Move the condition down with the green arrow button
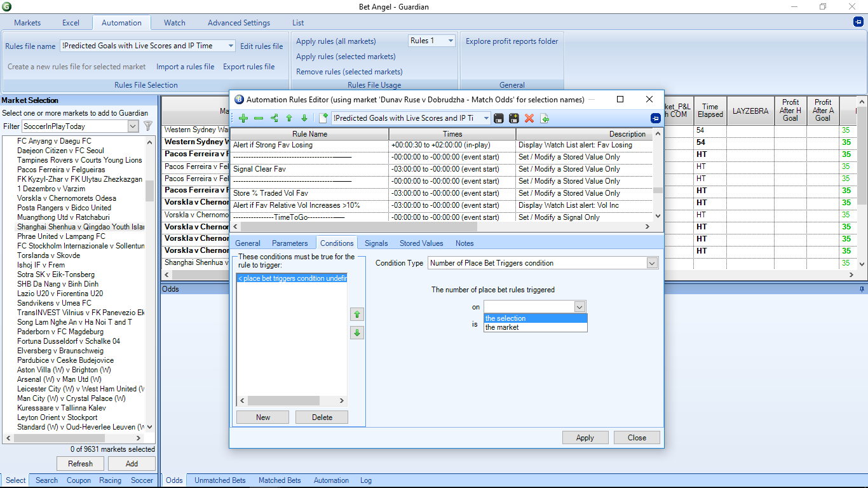This screenshot has height=488, width=868. pos(357,332)
